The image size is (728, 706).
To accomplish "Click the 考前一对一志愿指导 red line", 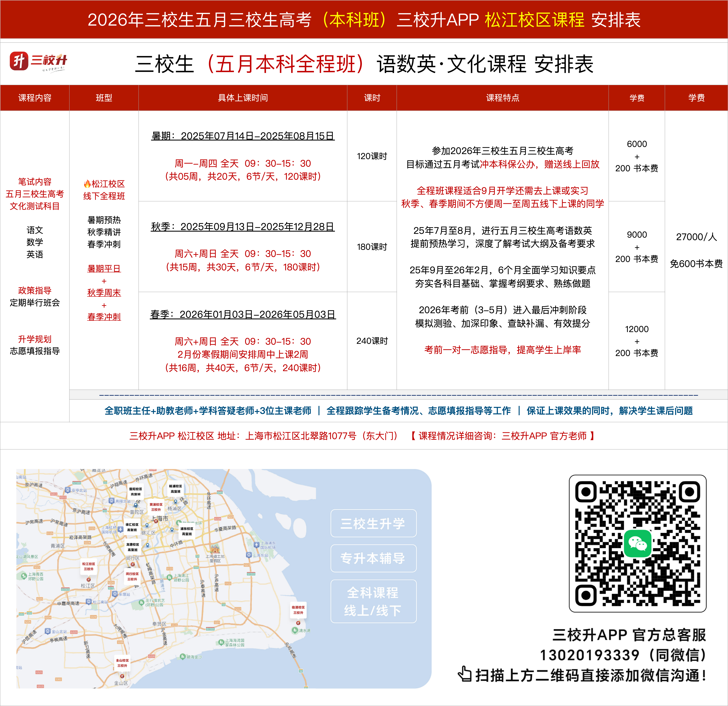I will point(502,350).
